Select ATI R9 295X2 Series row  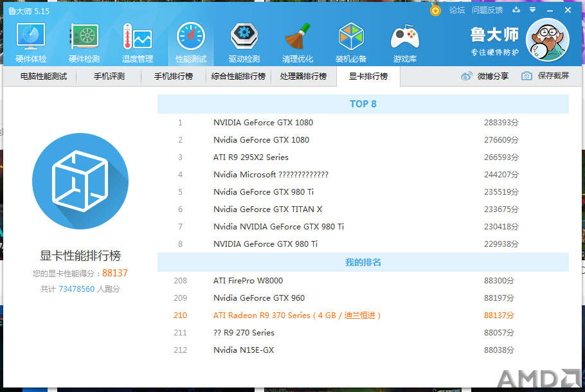click(363, 157)
